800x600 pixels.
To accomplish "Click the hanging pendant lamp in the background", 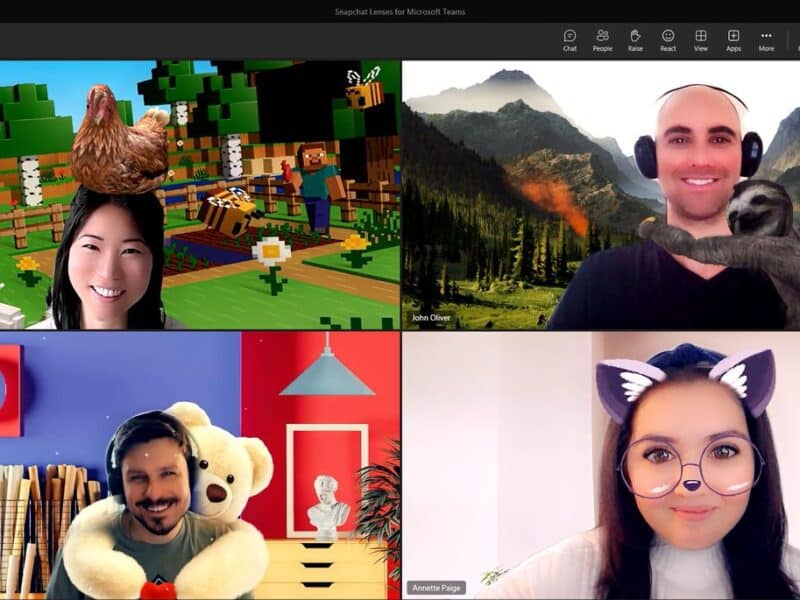I will tap(327, 374).
